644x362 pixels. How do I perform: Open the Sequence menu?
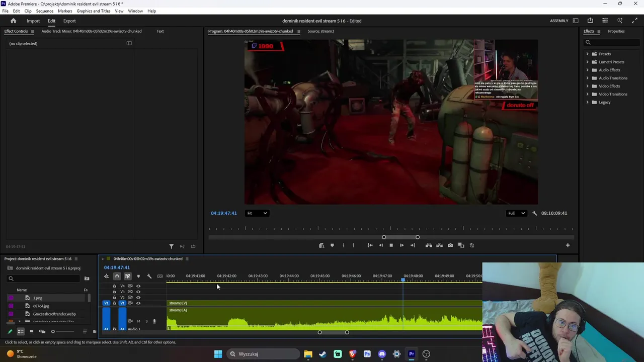pyautogui.click(x=45, y=11)
